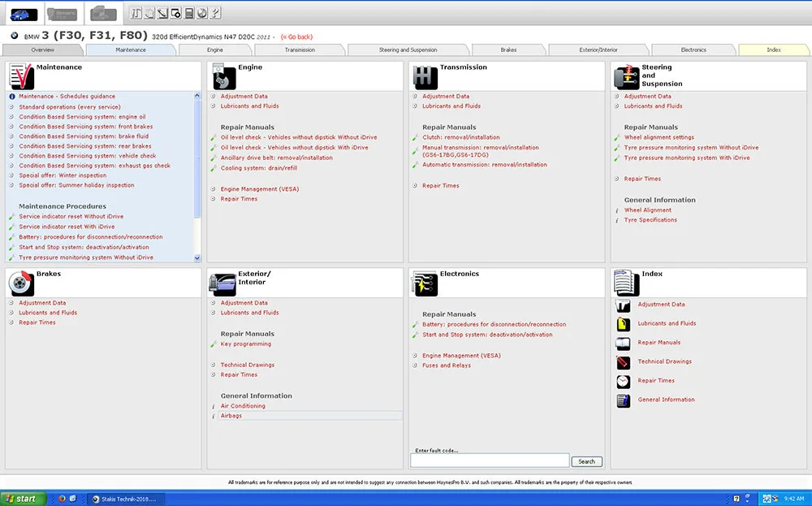Open help with the question mark icon
The width and height of the screenshot is (812, 506).
(x=216, y=14)
